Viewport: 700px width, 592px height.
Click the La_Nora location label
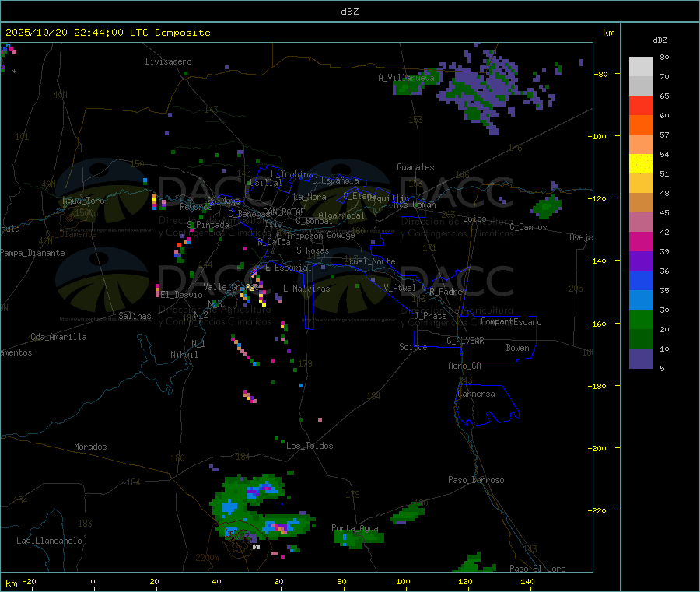click(x=310, y=197)
